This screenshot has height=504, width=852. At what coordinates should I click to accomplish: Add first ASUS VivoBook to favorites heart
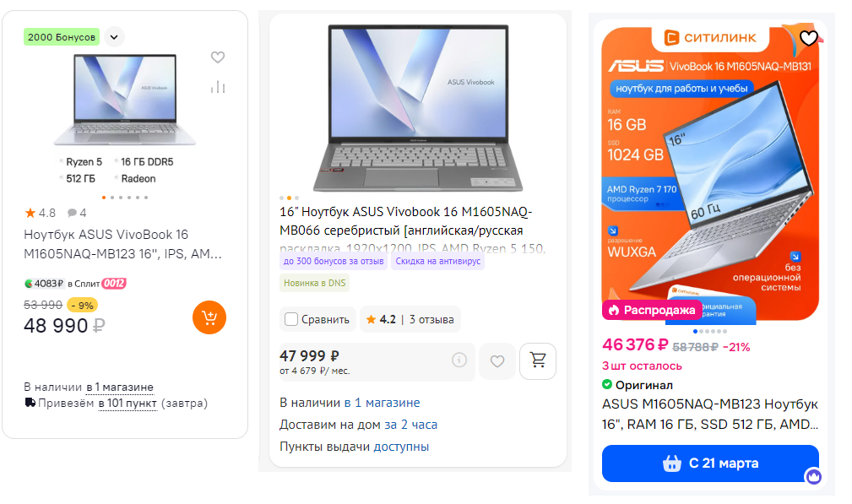(218, 57)
